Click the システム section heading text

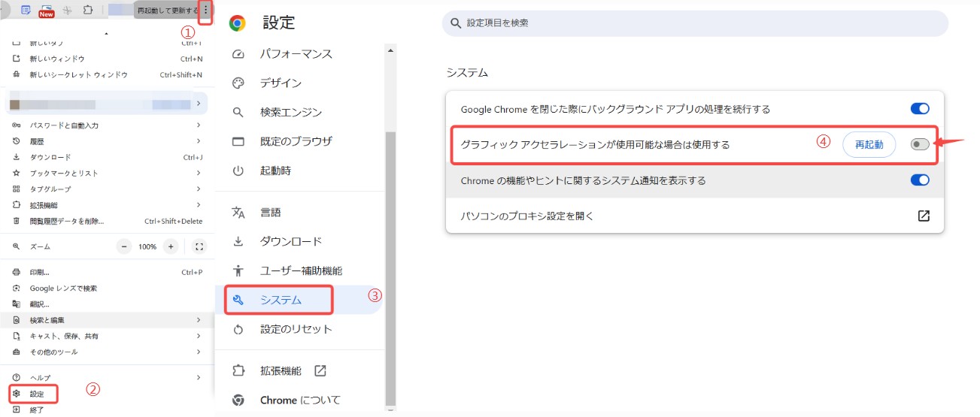[467, 73]
